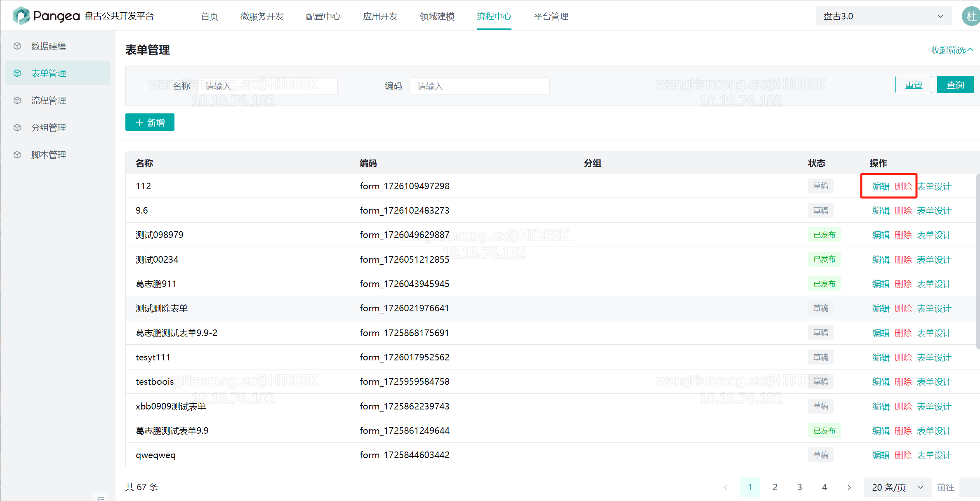
Task: Click the 状态 column header
Action: click(817, 163)
